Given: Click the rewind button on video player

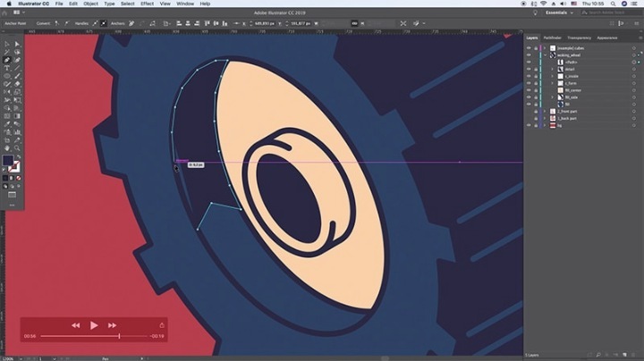Looking at the screenshot, I should point(76,325).
